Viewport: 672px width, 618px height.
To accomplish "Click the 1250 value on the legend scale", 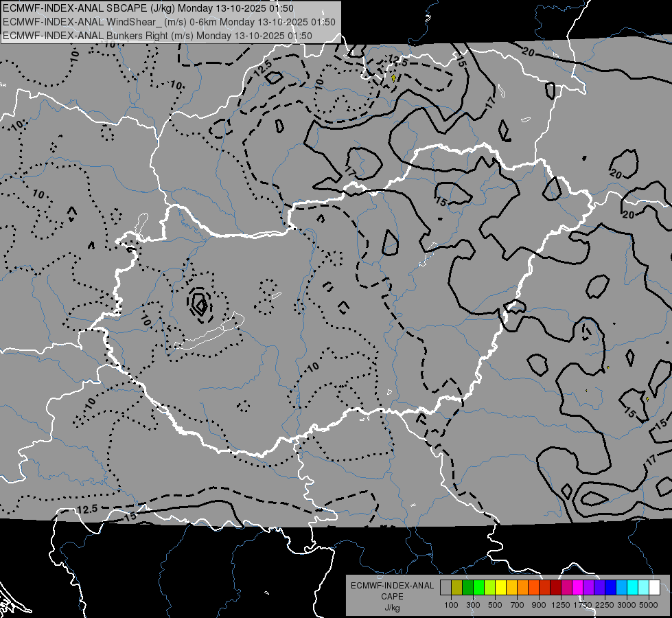I will 561,605.
